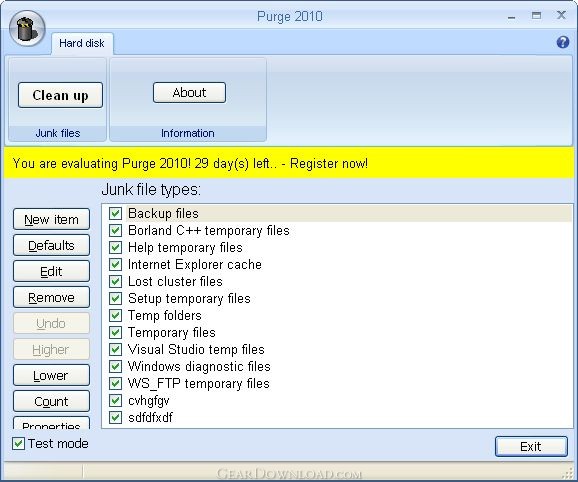The image size is (578, 482).
Task: Move selected item Lower in list
Action: (51, 376)
